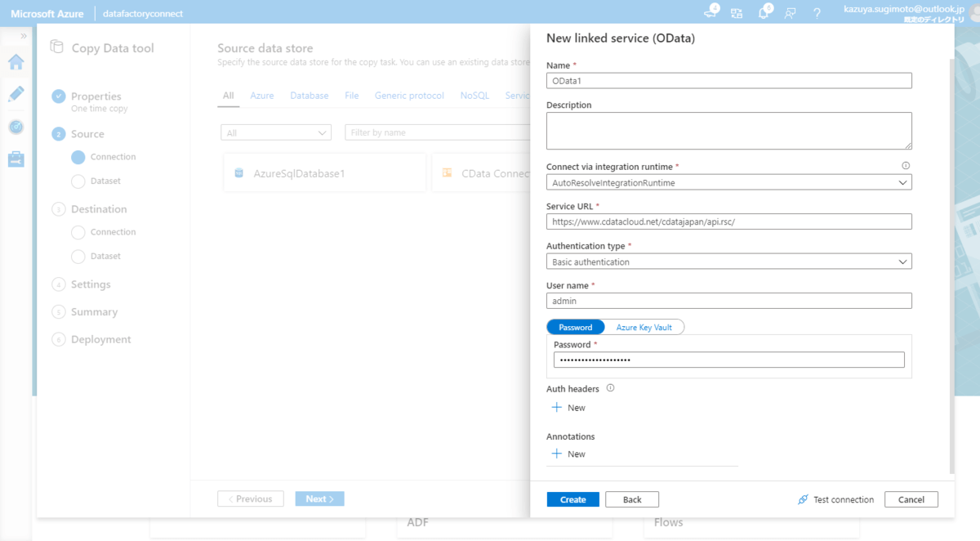Switch to Azure Key Vault option

click(x=644, y=327)
